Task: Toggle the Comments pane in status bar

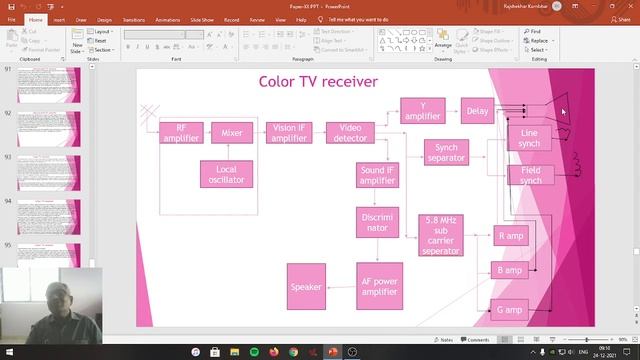Action: pyautogui.click(x=475, y=340)
